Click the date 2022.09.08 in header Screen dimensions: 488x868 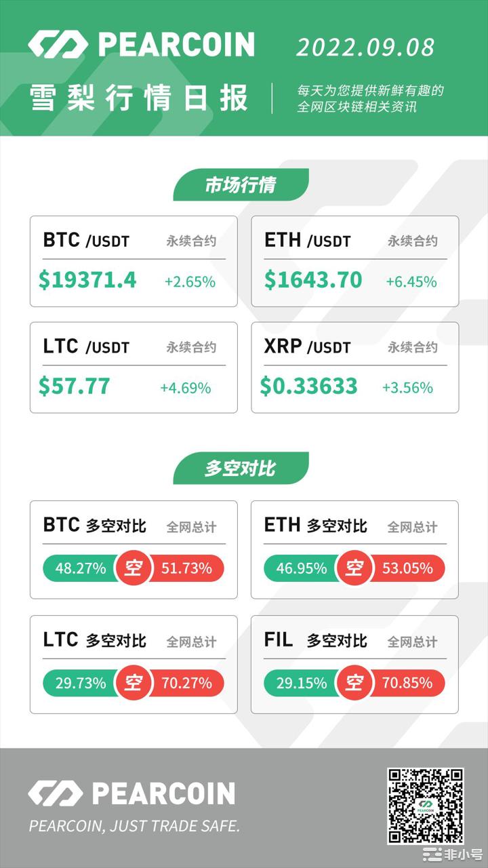pyautogui.click(x=366, y=47)
